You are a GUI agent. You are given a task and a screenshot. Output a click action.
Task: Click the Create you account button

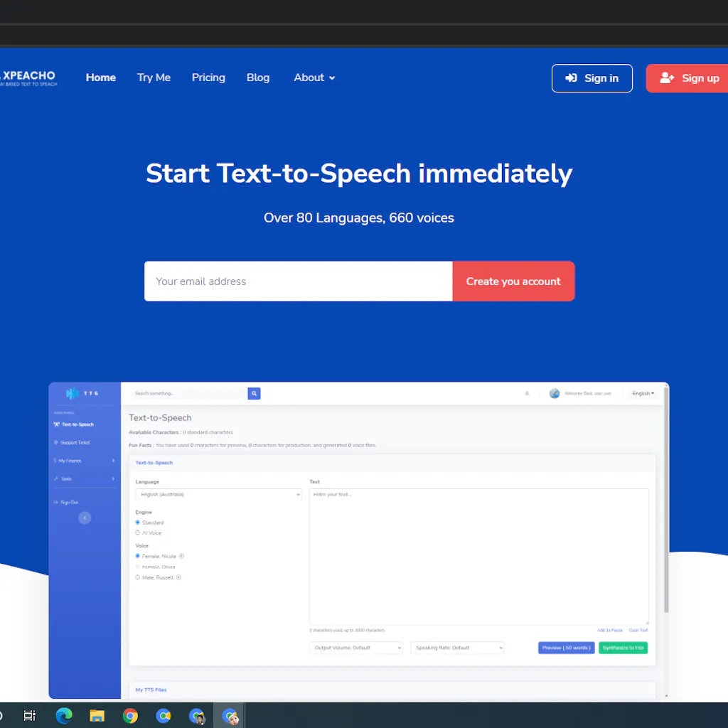pyautogui.click(x=513, y=282)
